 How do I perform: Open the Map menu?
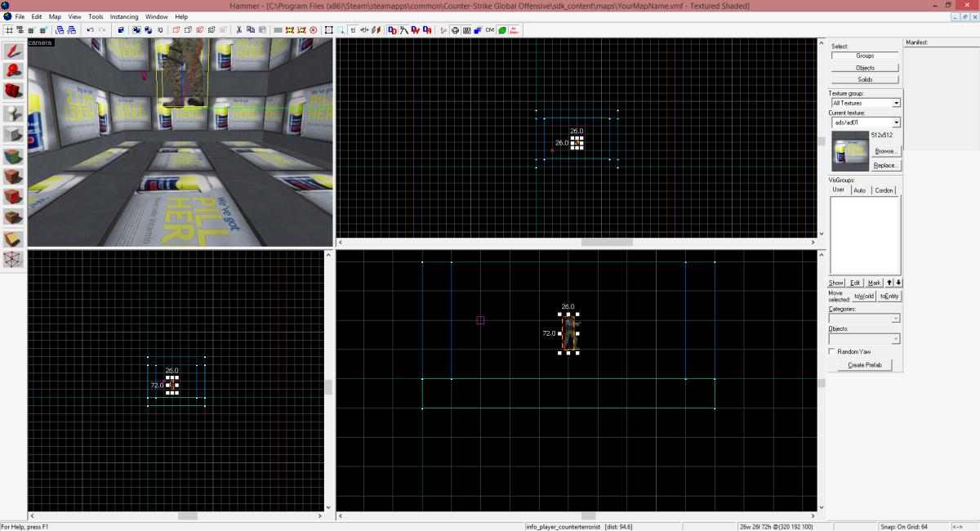coord(55,16)
